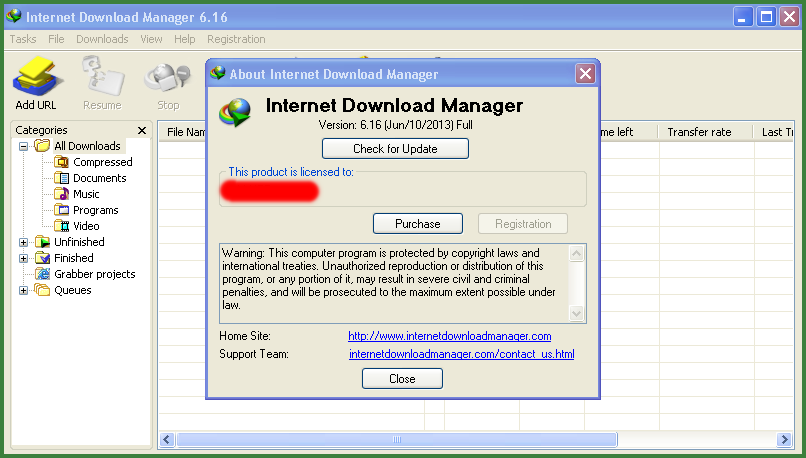The image size is (806, 458).
Task: Click the Documents category folder icon
Action: (61, 178)
